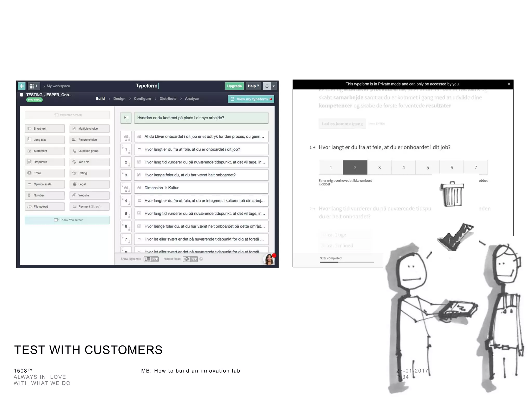Click the Upgrade button

click(x=234, y=86)
